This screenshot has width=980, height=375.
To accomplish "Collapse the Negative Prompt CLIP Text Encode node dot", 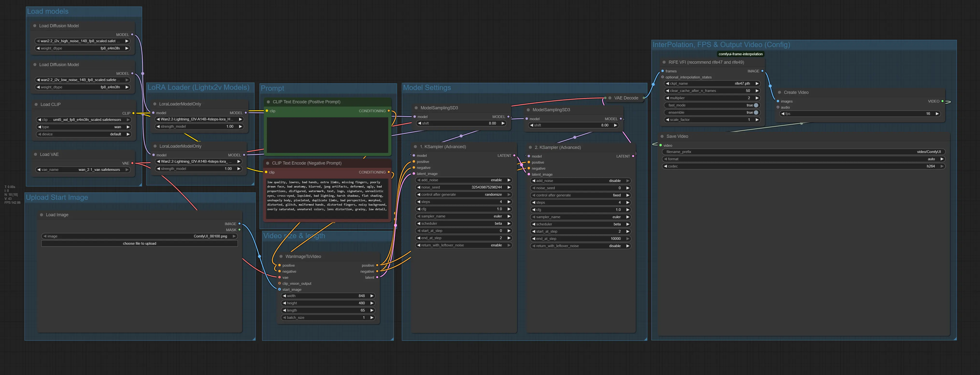I will (267, 163).
